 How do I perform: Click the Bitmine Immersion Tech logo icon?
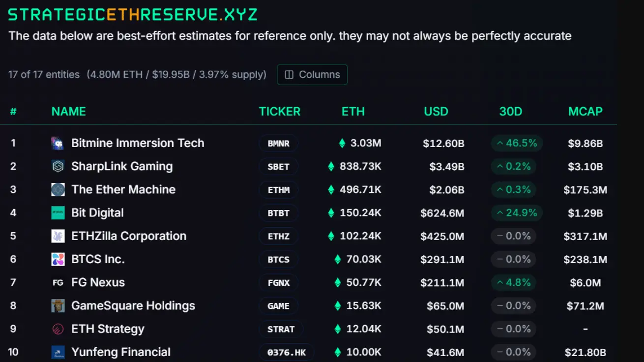click(x=58, y=143)
